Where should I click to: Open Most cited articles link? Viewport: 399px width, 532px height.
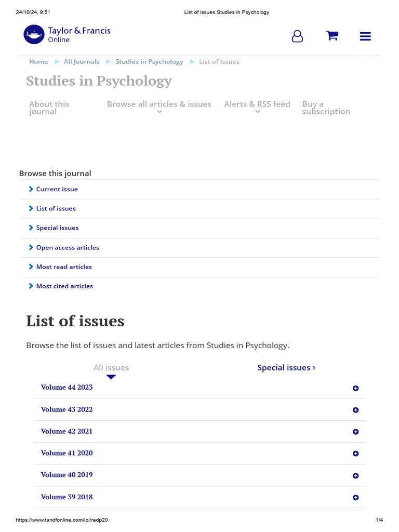(64, 286)
